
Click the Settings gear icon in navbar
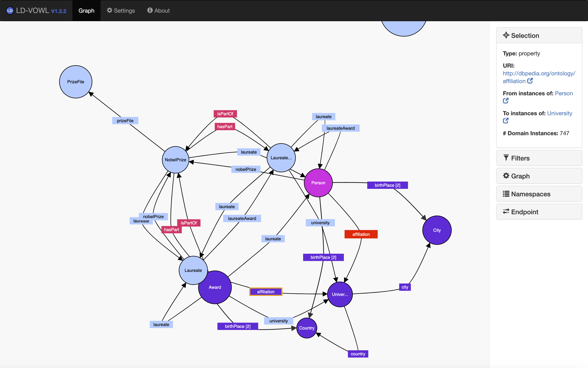[109, 10]
